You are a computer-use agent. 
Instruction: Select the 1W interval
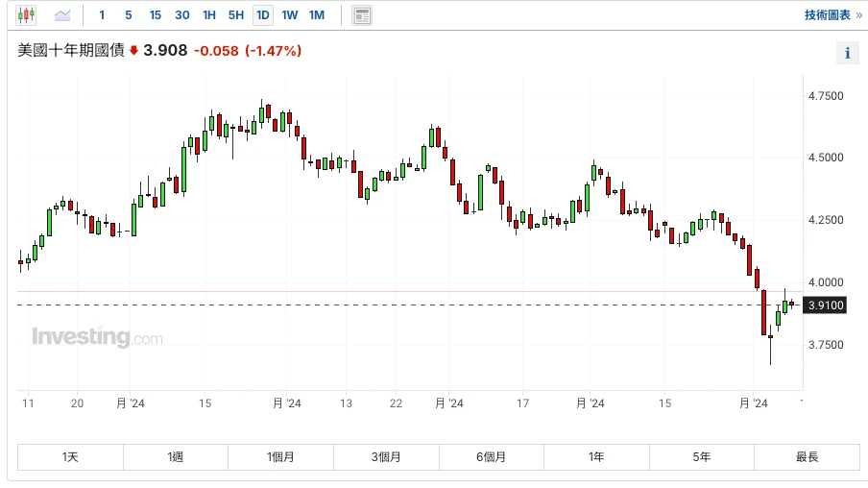point(289,15)
